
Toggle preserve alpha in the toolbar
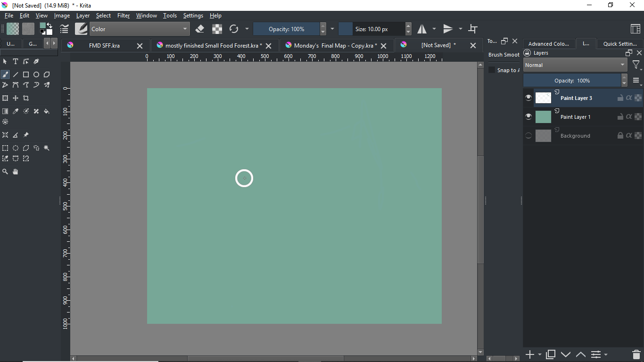pyautogui.click(x=217, y=29)
